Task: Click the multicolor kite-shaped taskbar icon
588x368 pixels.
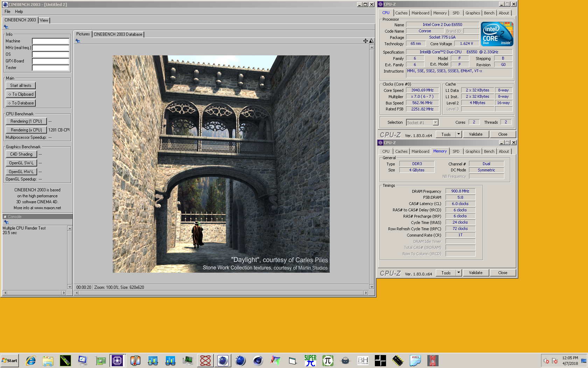Action: [275, 360]
